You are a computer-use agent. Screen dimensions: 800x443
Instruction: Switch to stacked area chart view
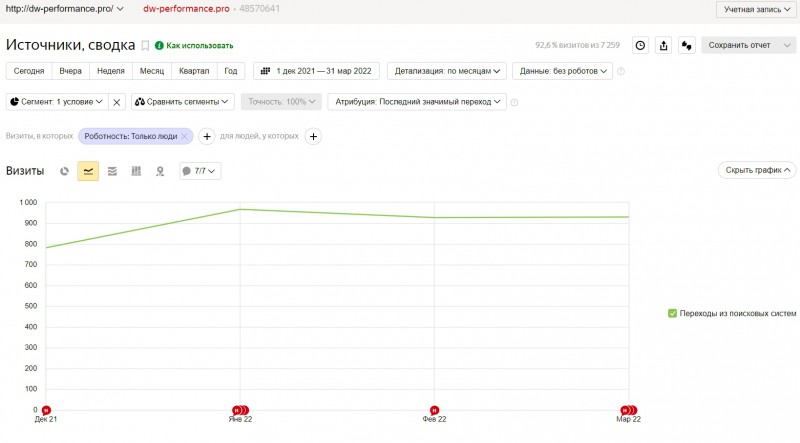pyautogui.click(x=112, y=171)
